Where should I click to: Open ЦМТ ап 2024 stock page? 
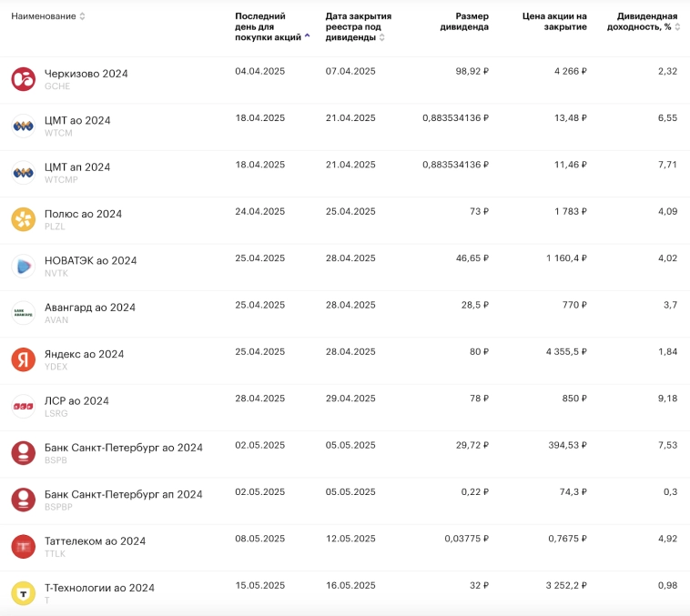pyautogui.click(x=77, y=167)
